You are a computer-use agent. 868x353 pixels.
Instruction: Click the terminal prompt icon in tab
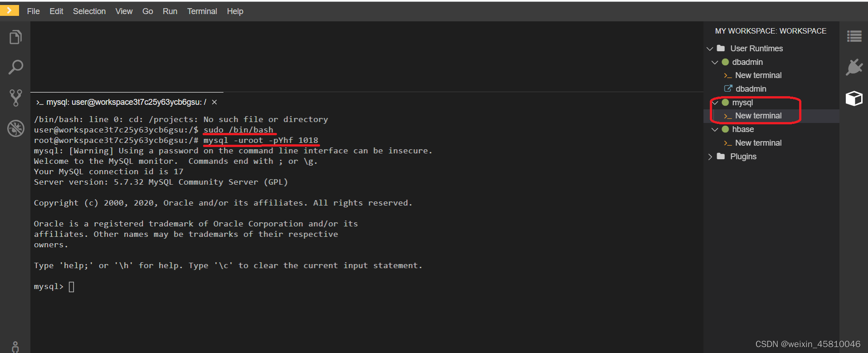[40, 103]
